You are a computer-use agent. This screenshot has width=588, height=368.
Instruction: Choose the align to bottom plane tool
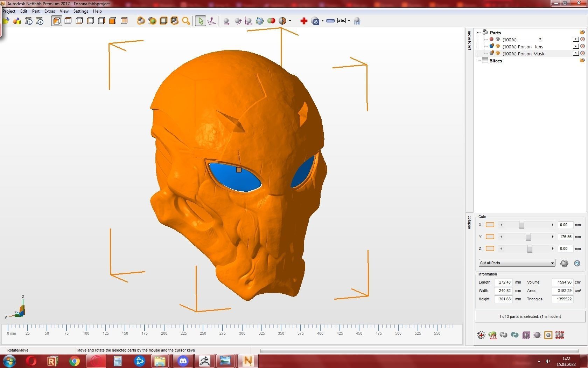click(212, 21)
